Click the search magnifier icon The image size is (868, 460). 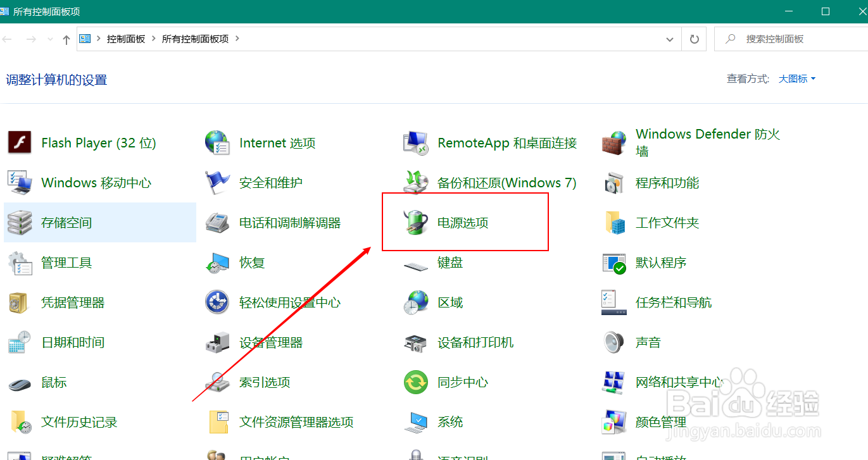(x=731, y=39)
